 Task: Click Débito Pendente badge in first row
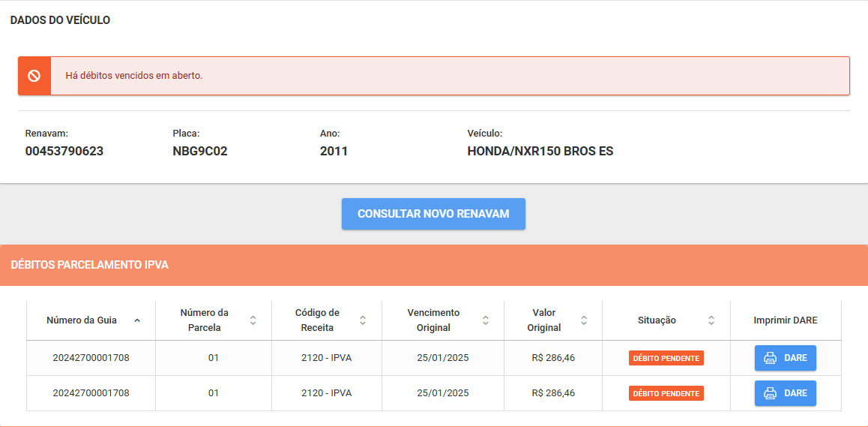coord(666,358)
